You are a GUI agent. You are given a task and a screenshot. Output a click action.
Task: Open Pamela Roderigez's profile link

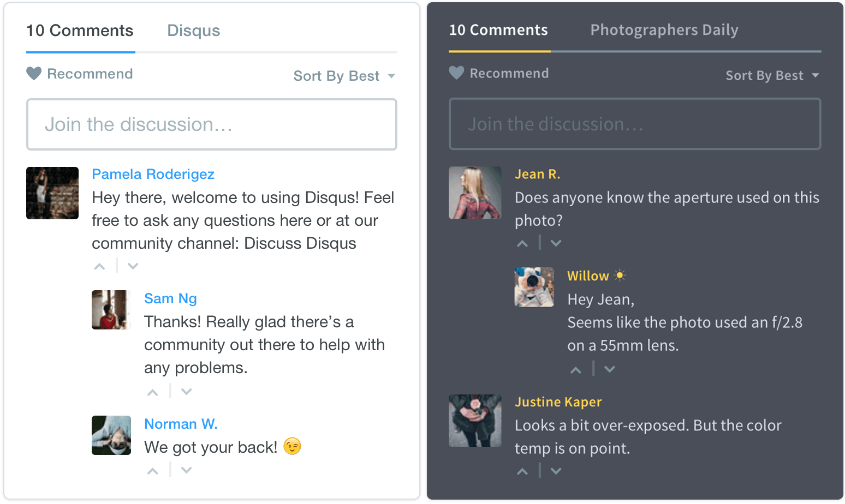pyautogui.click(x=153, y=174)
